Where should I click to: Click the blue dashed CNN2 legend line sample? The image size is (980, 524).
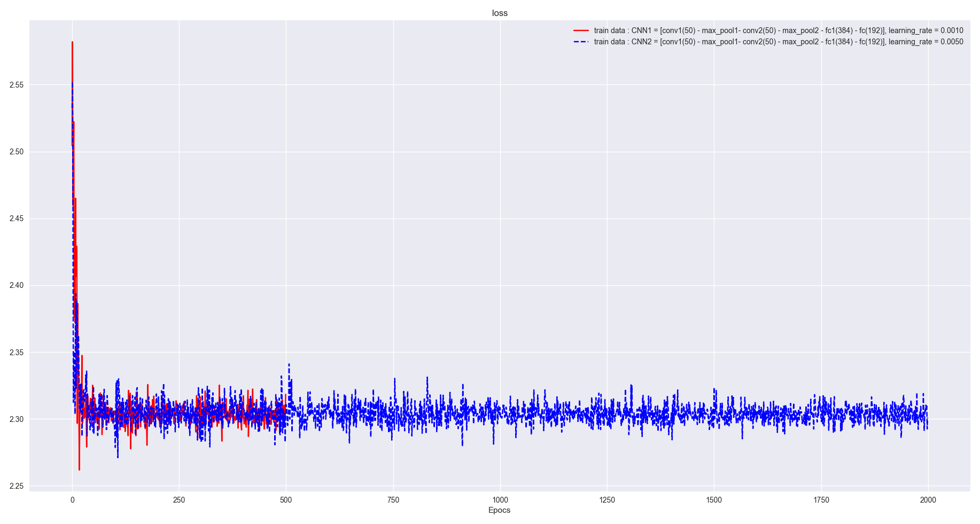tap(580, 41)
